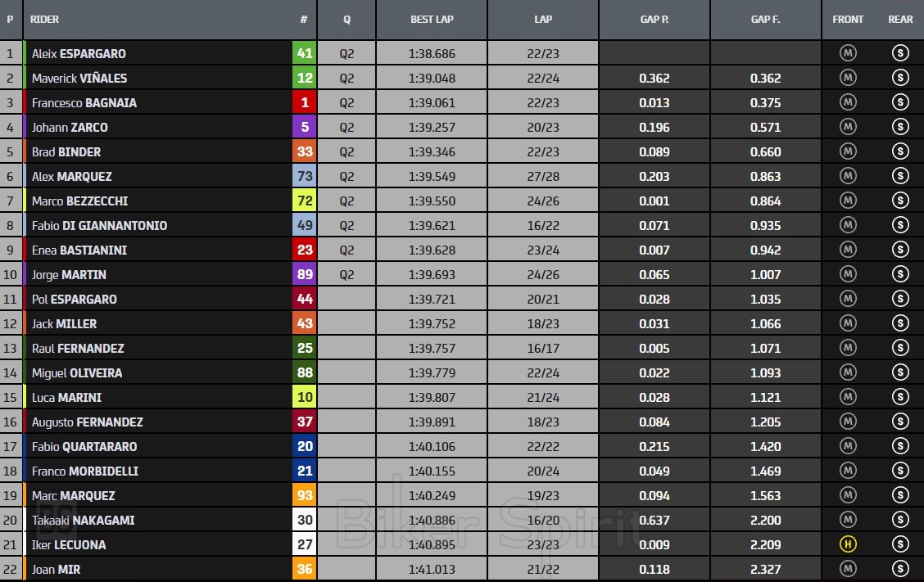Click the FRONT column header
The width and height of the screenshot is (924, 582).
tap(848, 20)
